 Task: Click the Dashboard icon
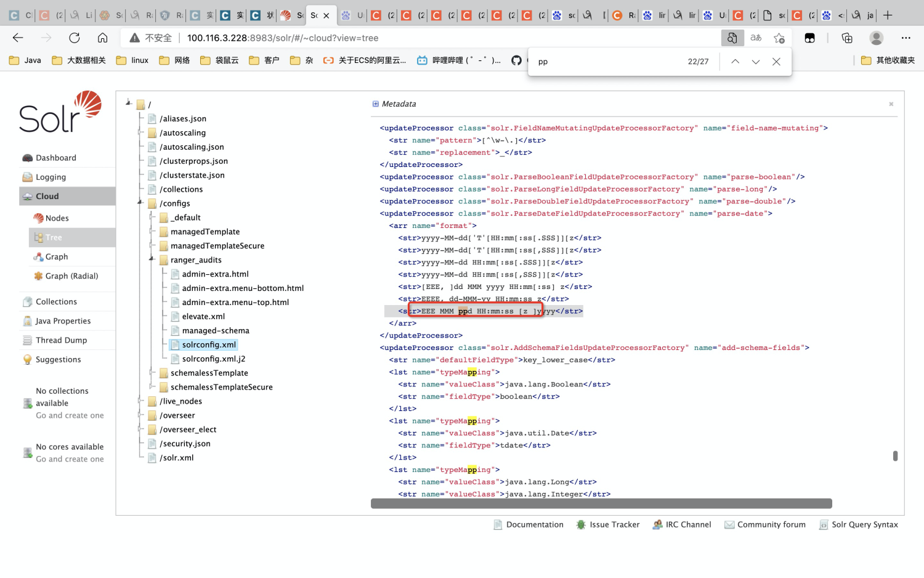27,158
